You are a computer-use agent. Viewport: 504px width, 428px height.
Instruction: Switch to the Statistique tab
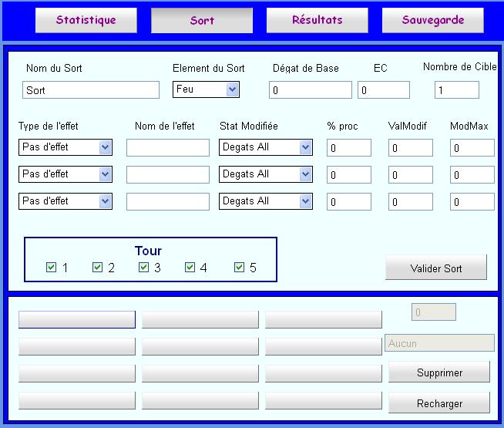coord(86,21)
